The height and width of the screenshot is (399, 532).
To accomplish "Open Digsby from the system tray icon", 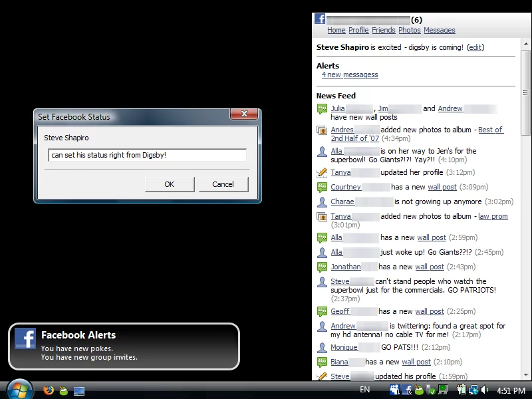I will (x=419, y=391).
